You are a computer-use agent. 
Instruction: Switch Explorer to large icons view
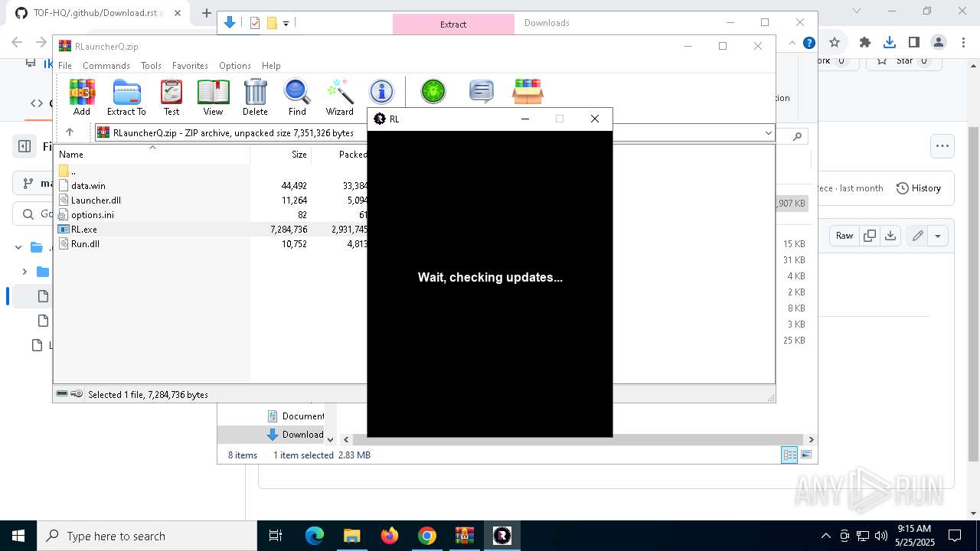[x=805, y=455]
